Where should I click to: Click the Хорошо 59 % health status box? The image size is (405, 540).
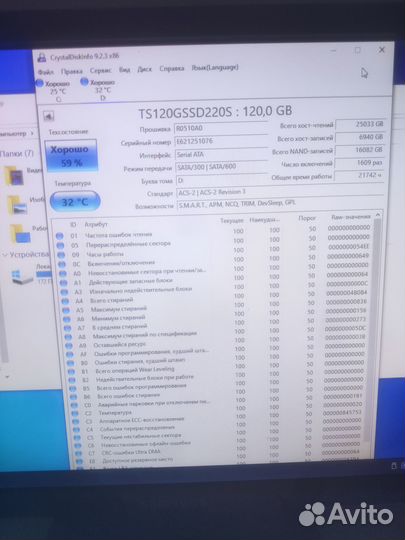tap(71, 156)
